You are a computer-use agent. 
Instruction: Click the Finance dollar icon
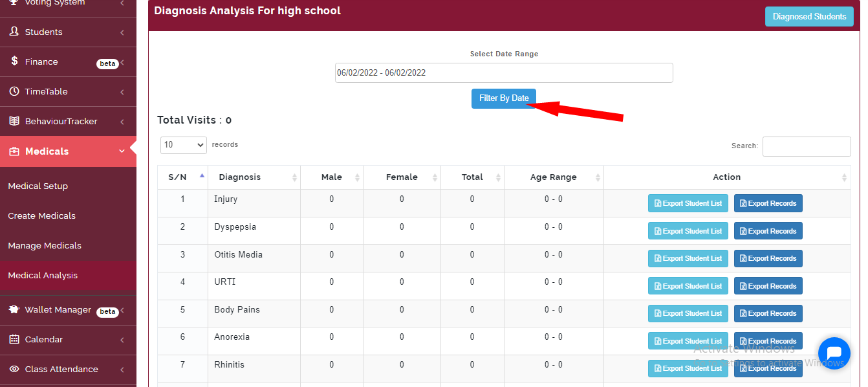point(14,61)
